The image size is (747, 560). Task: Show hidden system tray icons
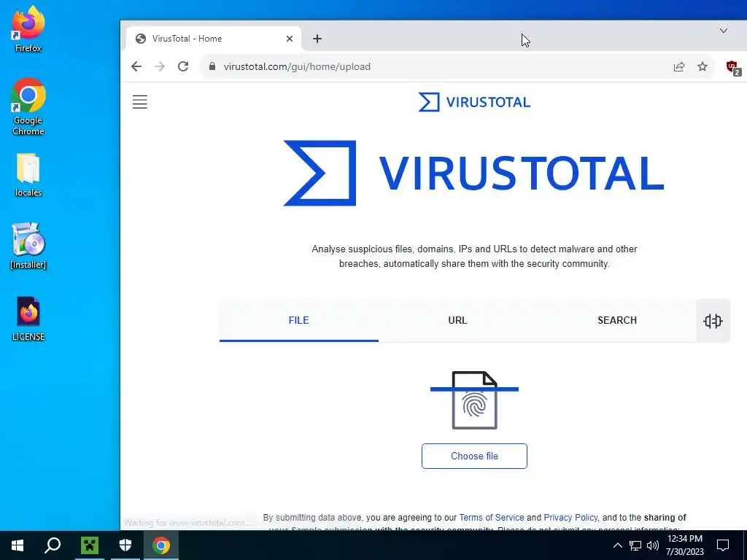[x=617, y=545]
